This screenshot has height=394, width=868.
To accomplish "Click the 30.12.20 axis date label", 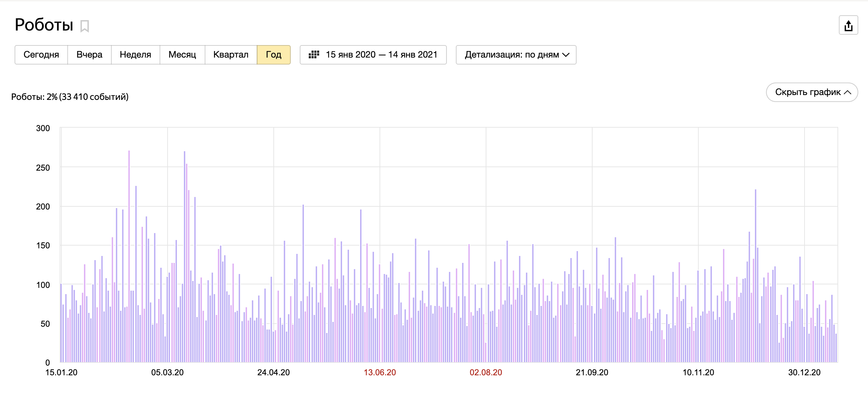I will [x=804, y=372].
